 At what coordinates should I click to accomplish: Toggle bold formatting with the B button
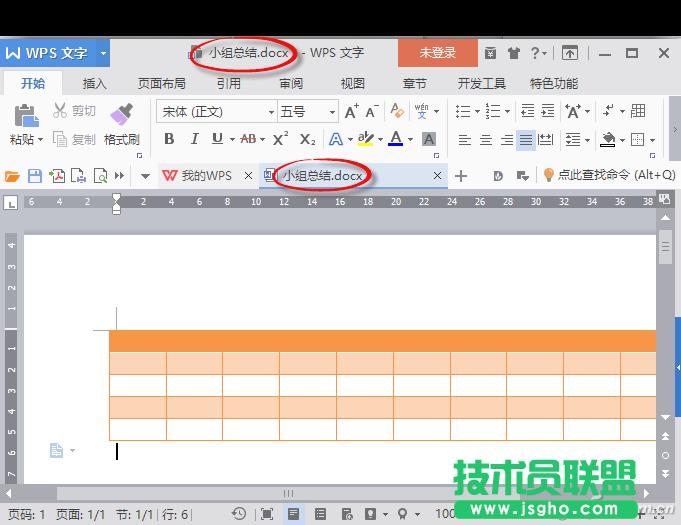[x=169, y=139]
